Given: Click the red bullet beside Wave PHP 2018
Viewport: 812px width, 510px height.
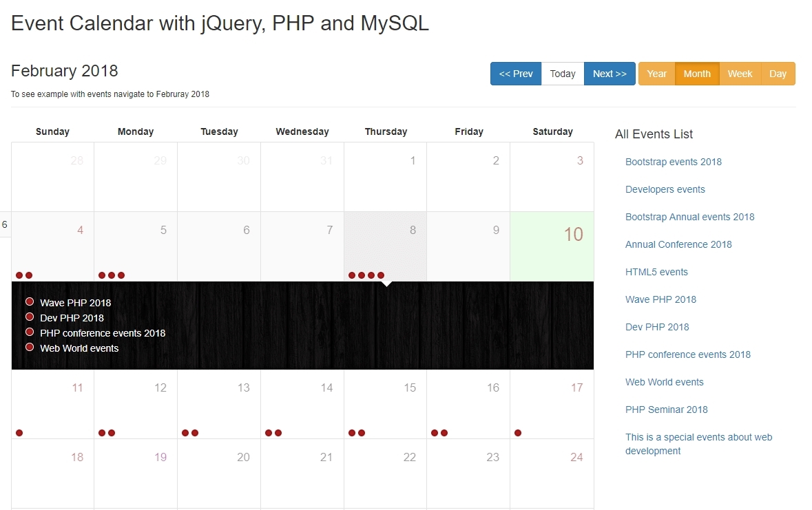Looking at the screenshot, I should point(30,301).
